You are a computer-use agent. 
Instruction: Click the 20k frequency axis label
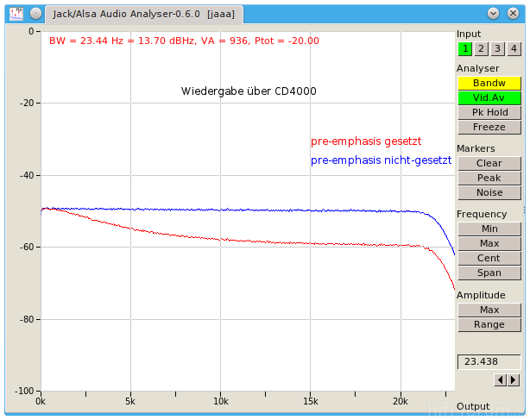point(401,401)
